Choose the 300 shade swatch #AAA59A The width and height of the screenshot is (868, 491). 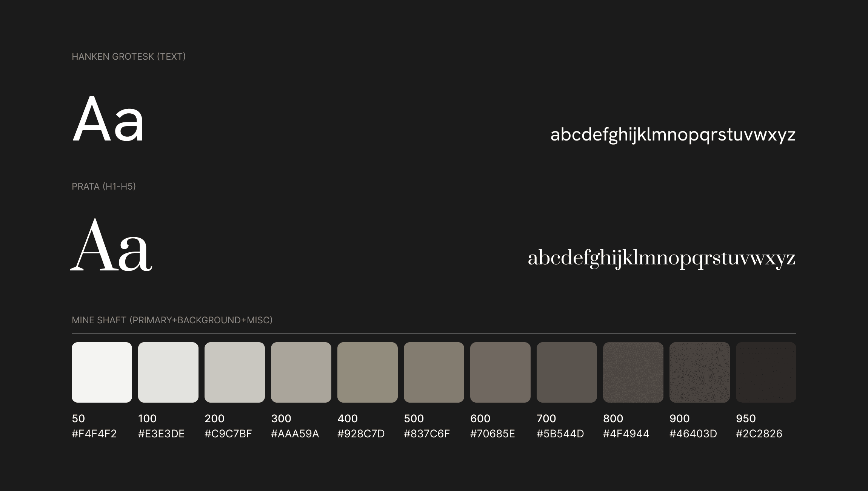point(301,372)
